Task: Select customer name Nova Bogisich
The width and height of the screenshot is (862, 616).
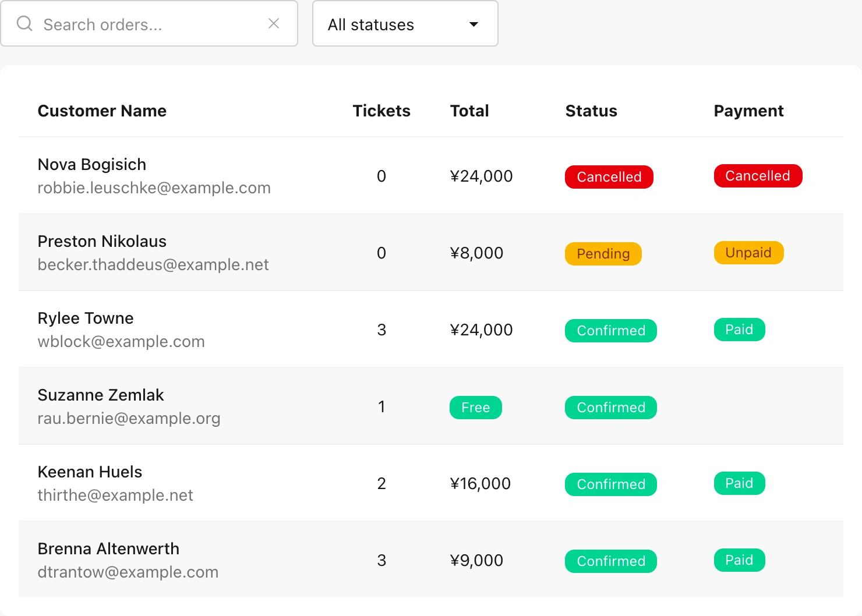Action: pyautogui.click(x=92, y=164)
